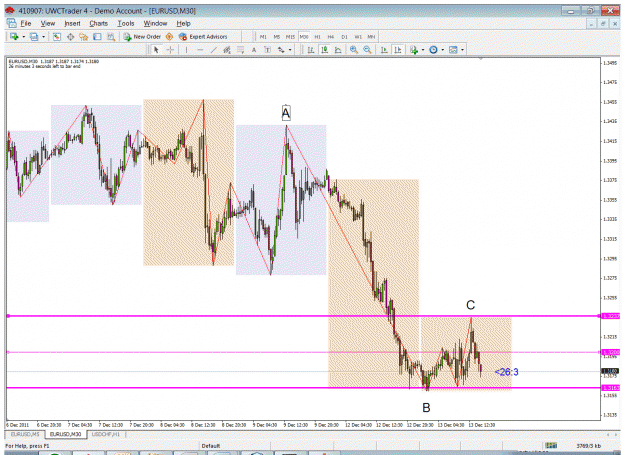This screenshot has width=625, height=455.
Task: Select the M30 timeframe button
Action: pos(304,37)
